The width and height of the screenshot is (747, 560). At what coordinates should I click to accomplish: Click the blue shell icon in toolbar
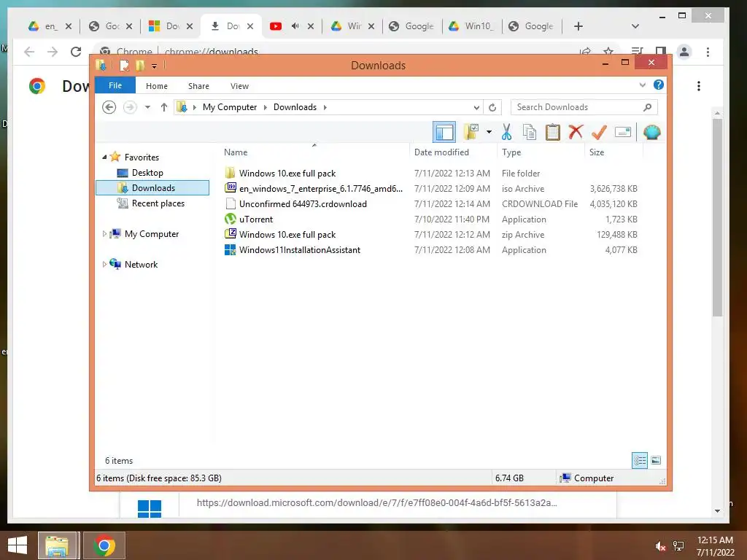click(651, 132)
